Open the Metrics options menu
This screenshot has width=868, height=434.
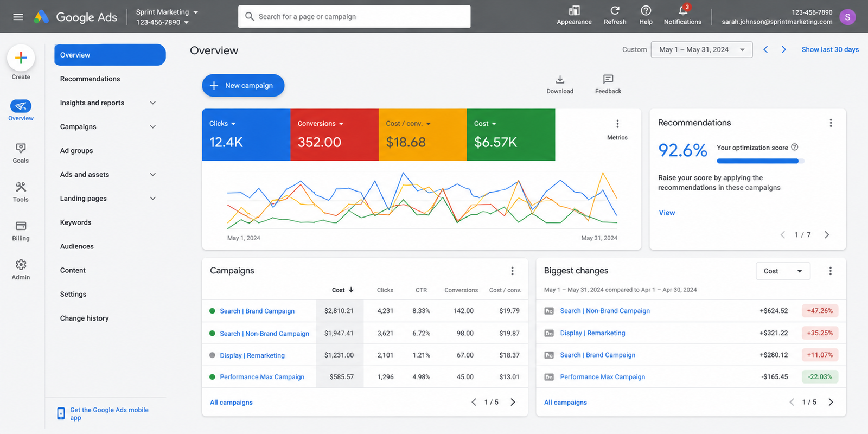pos(617,124)
